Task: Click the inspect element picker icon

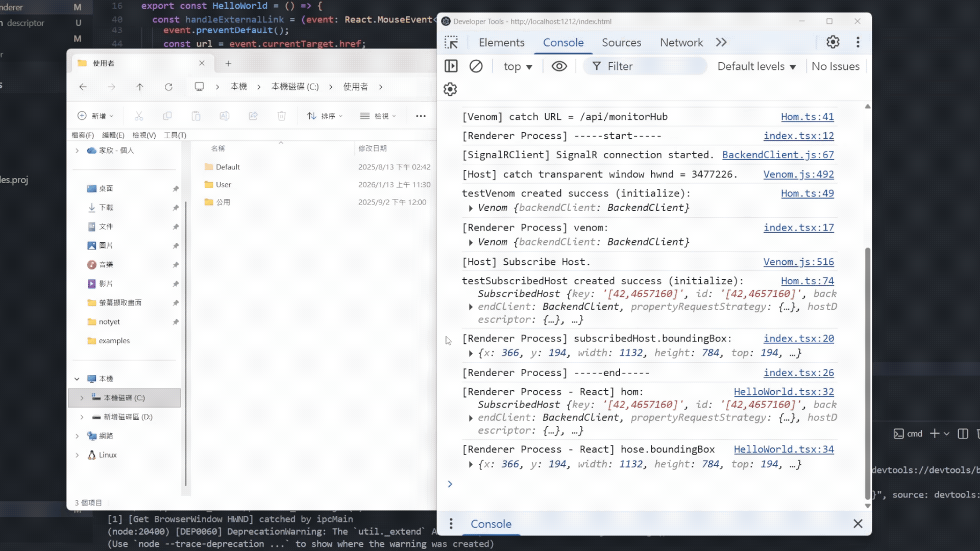Action: click(451, 42)
